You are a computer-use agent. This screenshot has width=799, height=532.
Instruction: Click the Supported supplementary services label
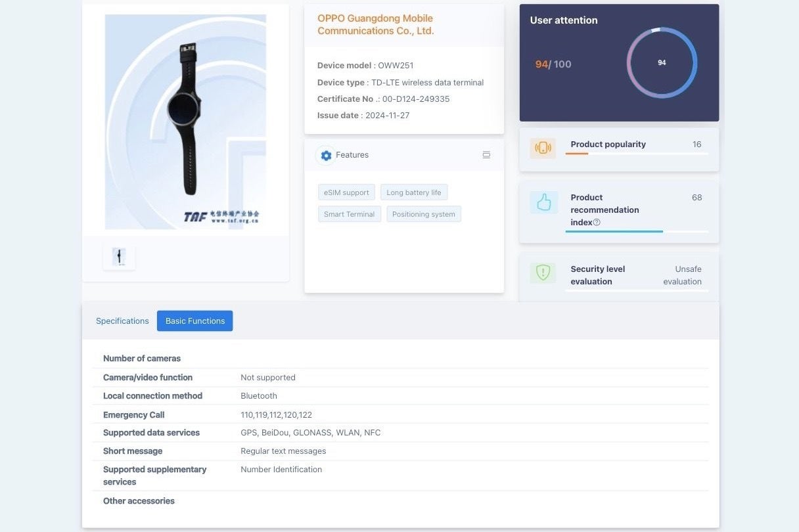click(155, 476)
